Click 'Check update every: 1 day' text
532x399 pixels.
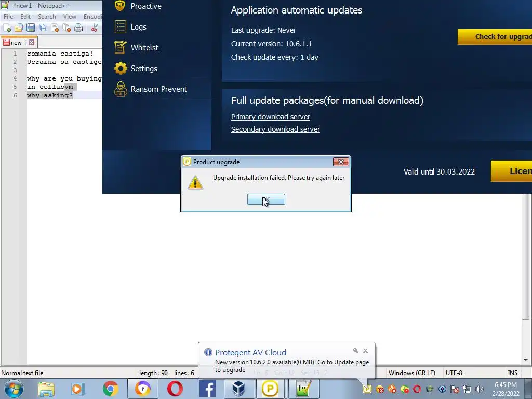275,57
